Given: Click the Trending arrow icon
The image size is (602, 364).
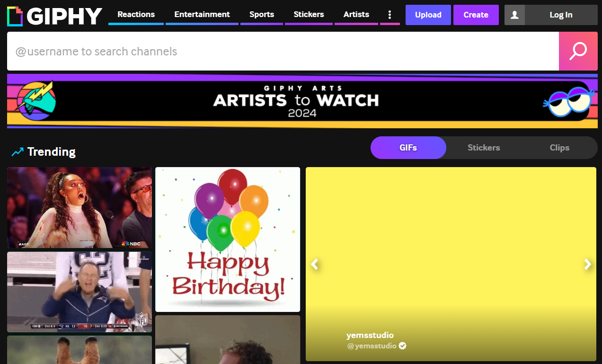Looking at the screenshot, I should (18, 152).
